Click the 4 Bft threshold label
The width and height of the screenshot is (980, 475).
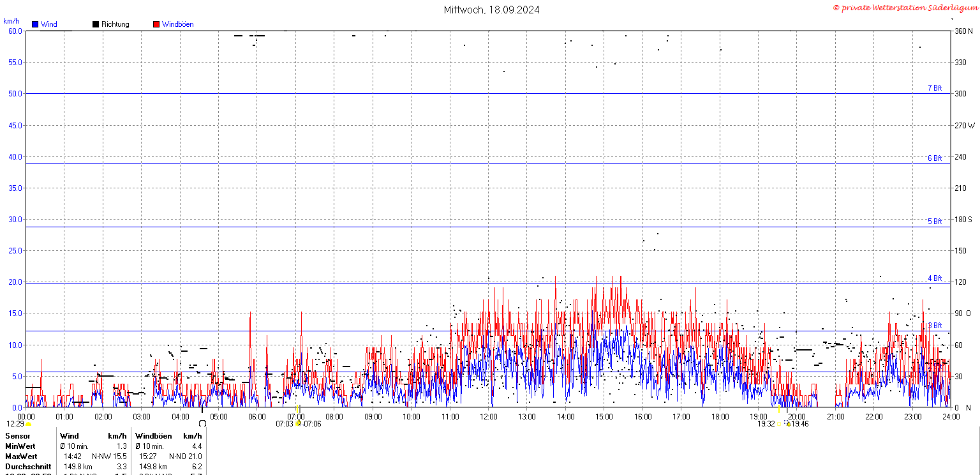point(935,278)
